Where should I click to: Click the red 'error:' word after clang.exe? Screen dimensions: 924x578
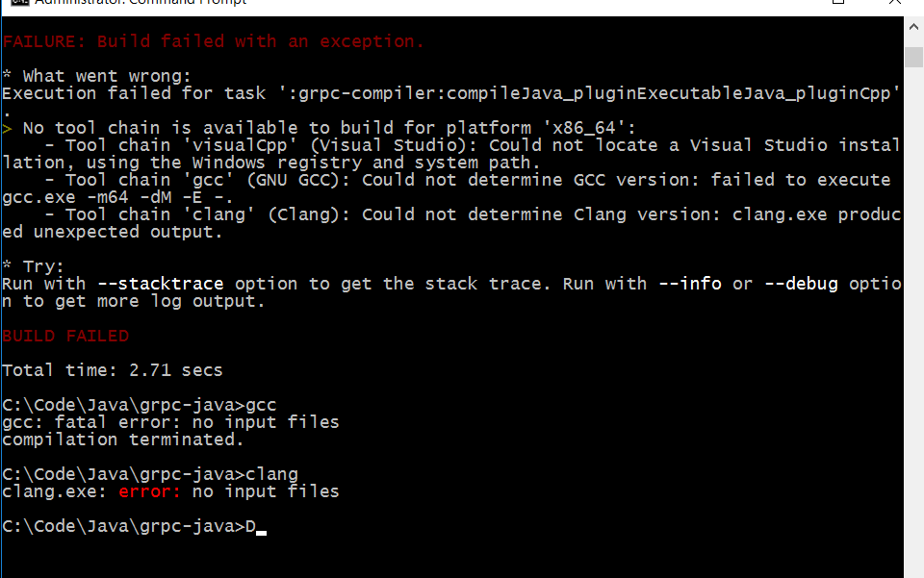coord(150,491)
